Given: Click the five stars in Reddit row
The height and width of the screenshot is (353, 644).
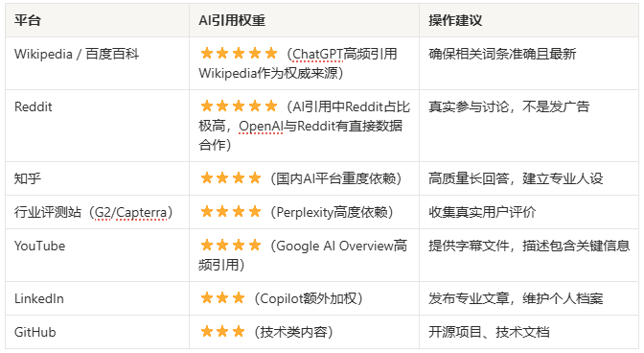Looking at the screenshot, I should click(239, 106).
